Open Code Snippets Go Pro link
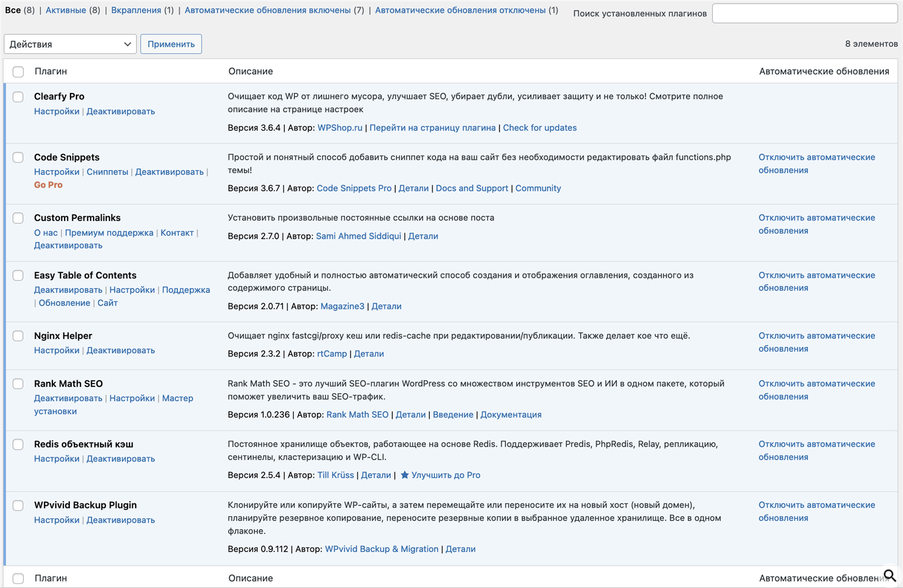Screen dimensions: 903x588 pyautogui.click(x=48, y=185)
